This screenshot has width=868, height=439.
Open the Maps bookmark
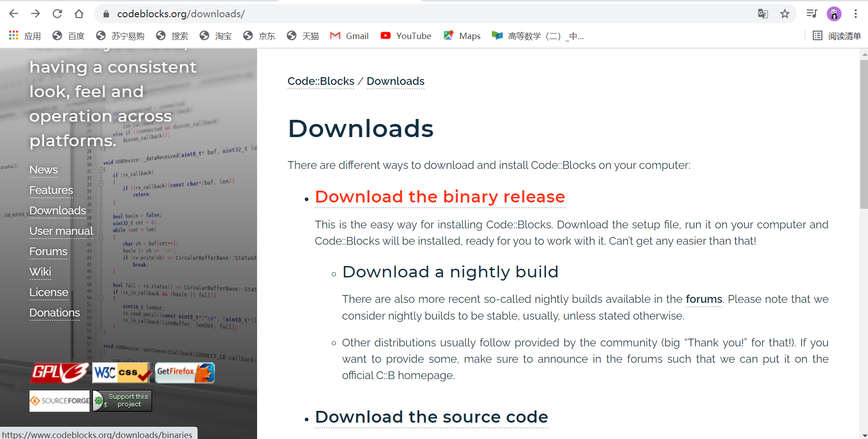click(x=462, y=36)
